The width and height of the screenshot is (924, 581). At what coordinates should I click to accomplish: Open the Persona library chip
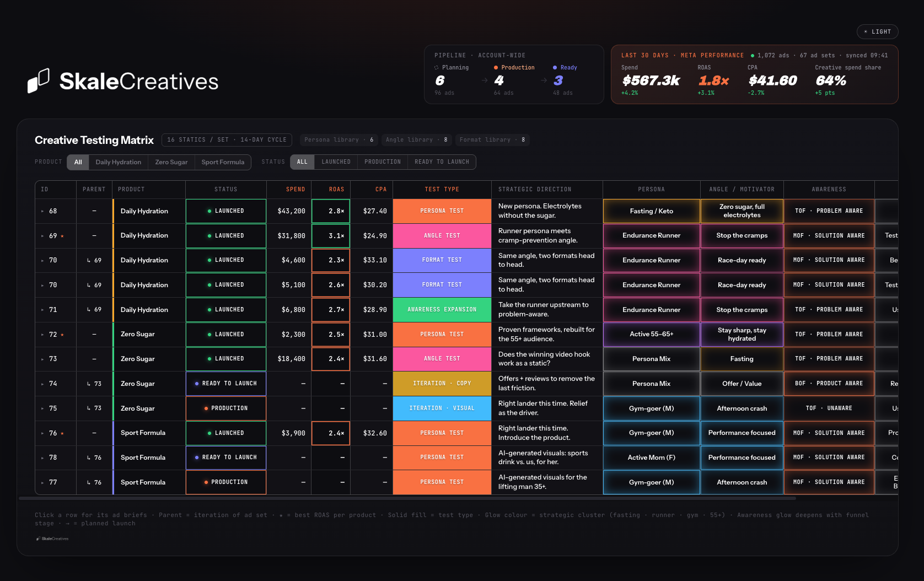tap(339, 140)
